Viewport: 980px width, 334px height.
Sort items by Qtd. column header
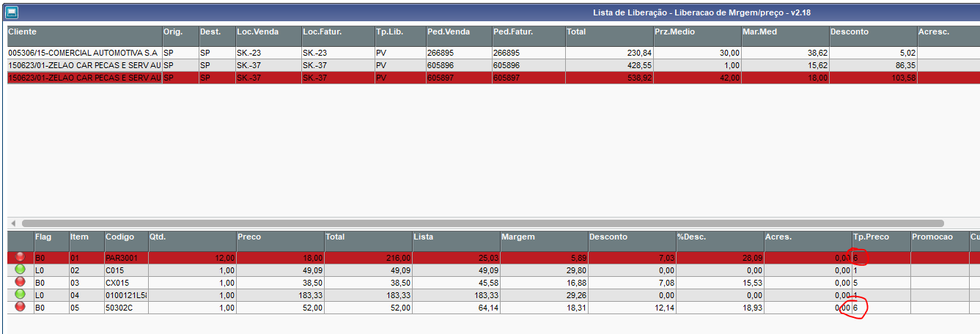[192, 241]
